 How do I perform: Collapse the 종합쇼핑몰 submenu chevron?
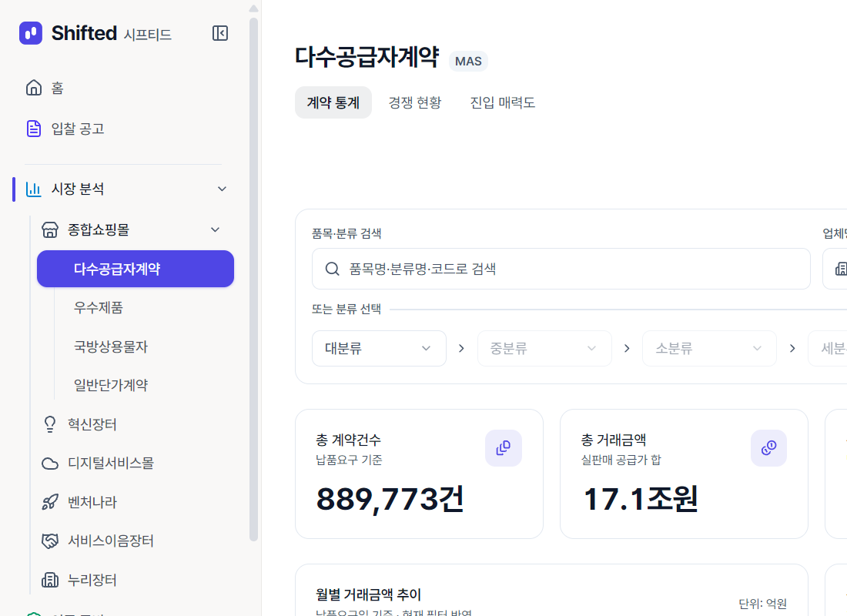215,229
